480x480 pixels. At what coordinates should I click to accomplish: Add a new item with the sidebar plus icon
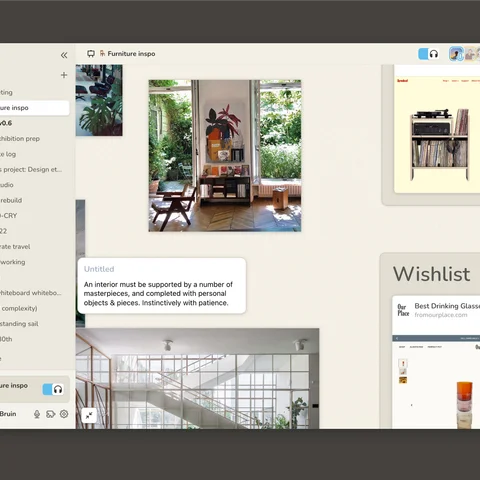tap(64, 75)
